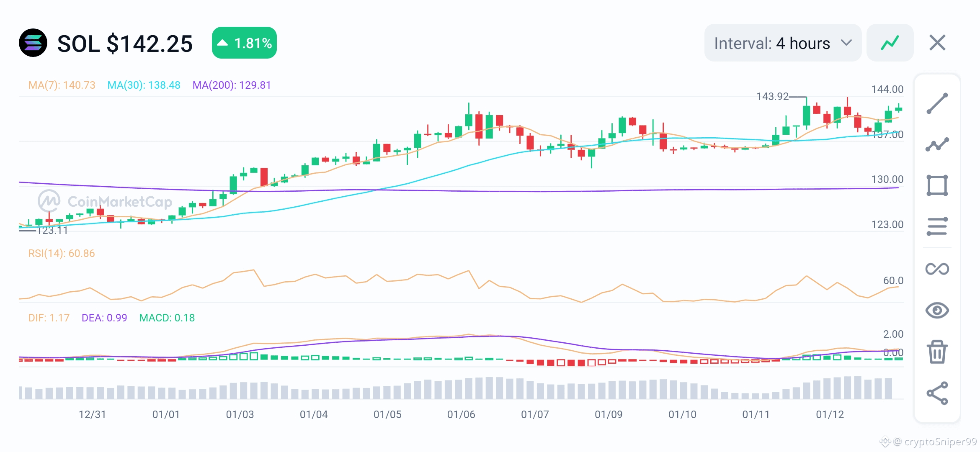Image resolution: width=980 pixels, height=452 pixels.
Task: Expand the interval chevron arrow
Action: point(846,43)
